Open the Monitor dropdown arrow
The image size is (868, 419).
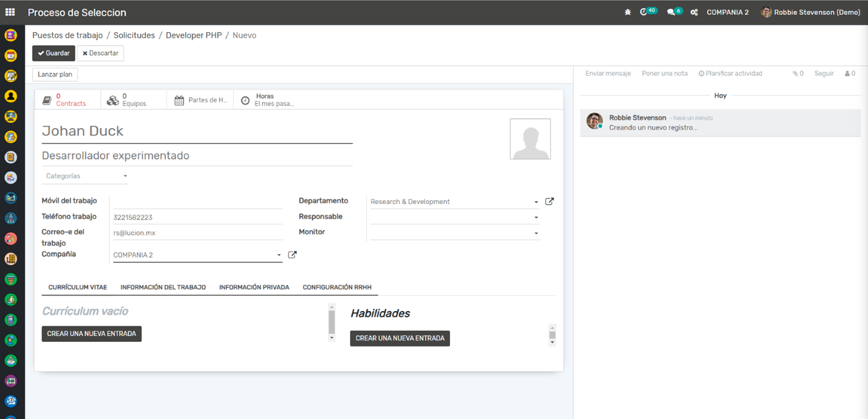tap(536, 233)
